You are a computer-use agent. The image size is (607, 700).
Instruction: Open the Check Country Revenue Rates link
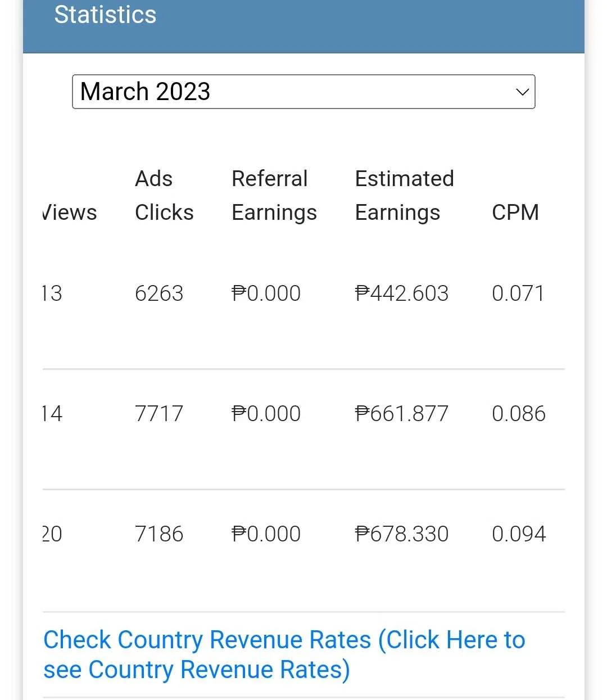284,654
